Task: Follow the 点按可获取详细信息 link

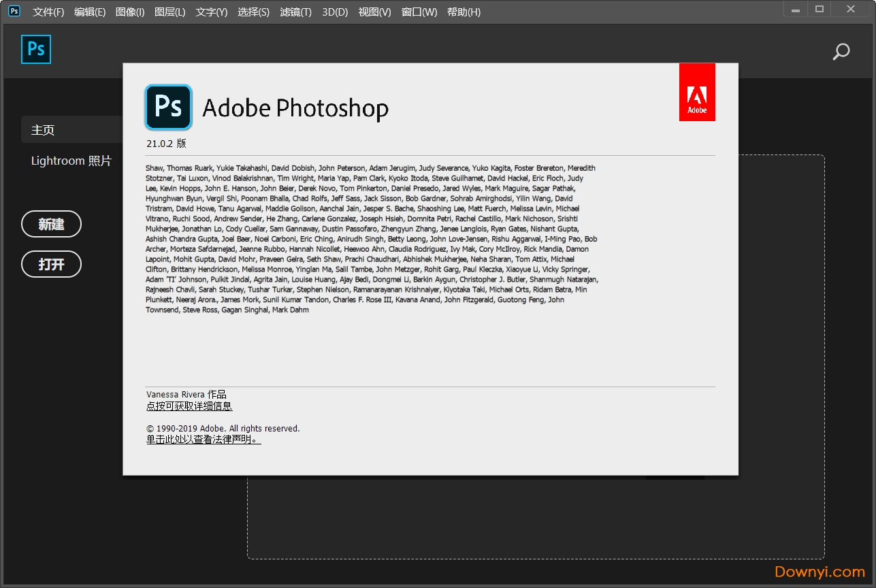Action: (189, 406)
